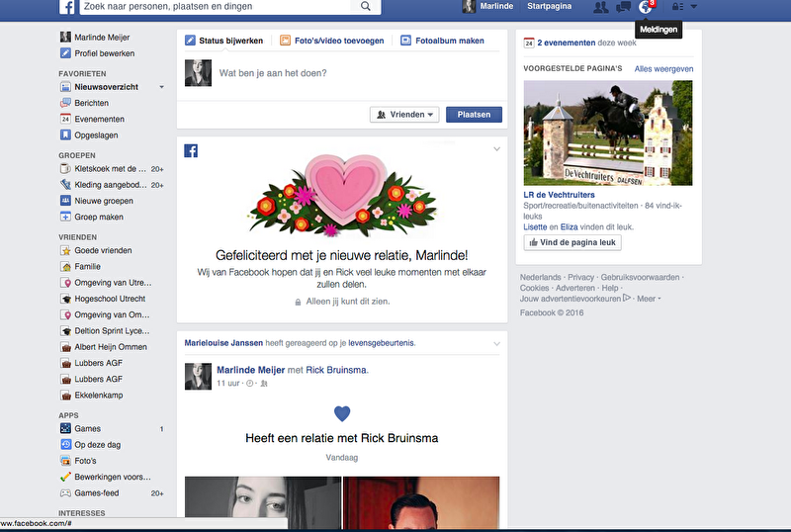
Task: Click the search input field
Action: pyautogui.click(x=216, y=7)
